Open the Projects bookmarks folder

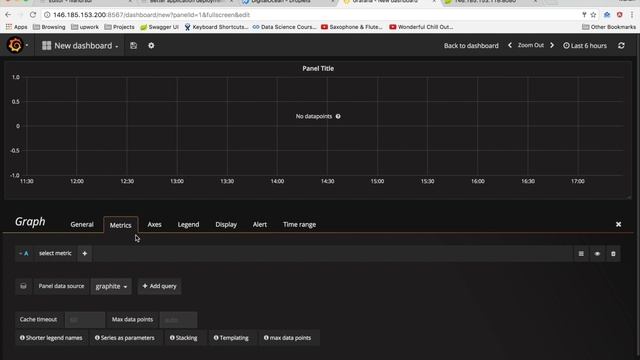[119, 27]
